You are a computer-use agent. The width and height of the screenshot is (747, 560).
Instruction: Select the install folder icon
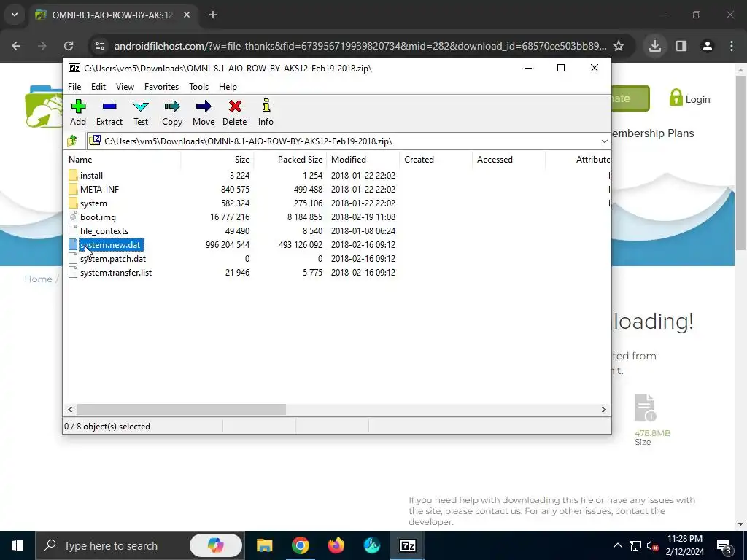click(x=73, y=175)
